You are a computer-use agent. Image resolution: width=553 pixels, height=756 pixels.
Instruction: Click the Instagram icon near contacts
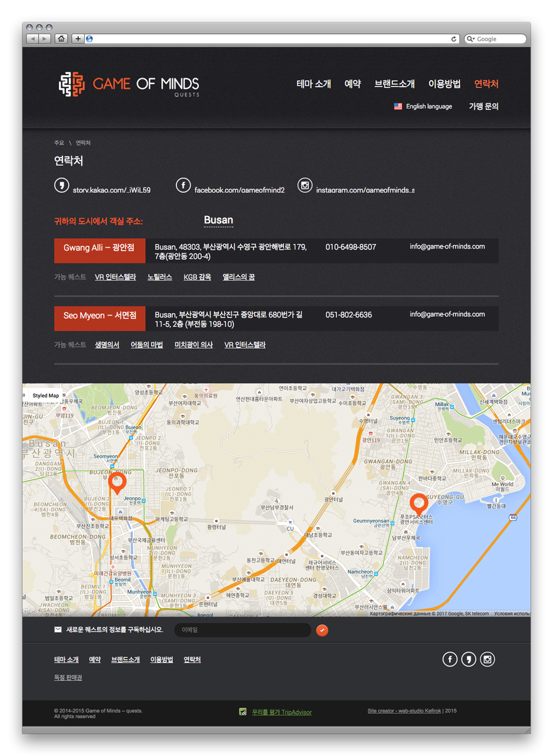click(x=305, y=185)
